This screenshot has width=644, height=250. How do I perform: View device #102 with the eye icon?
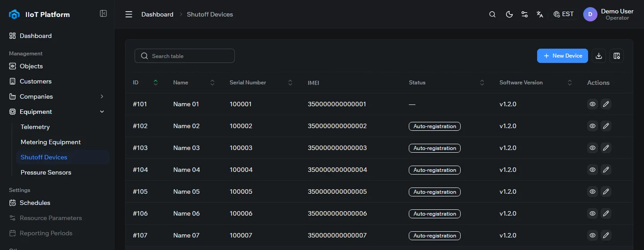pyautogui.click(x=593, y=126)
